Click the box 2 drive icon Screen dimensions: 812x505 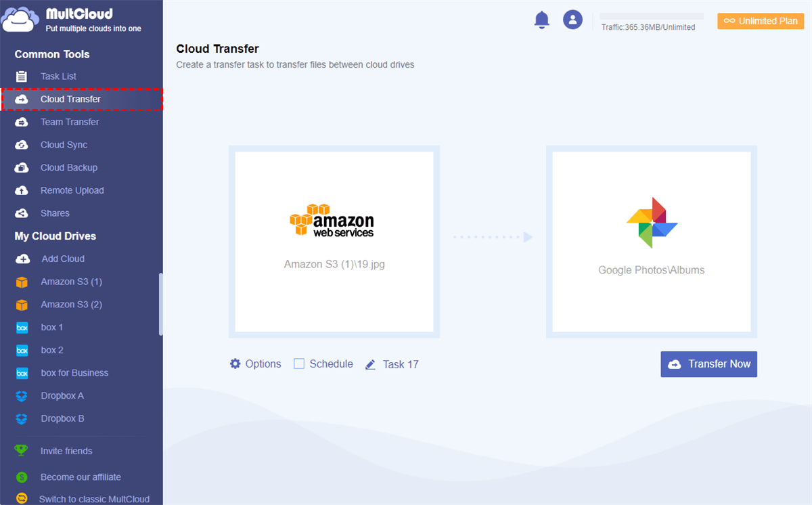pos(22,350)
